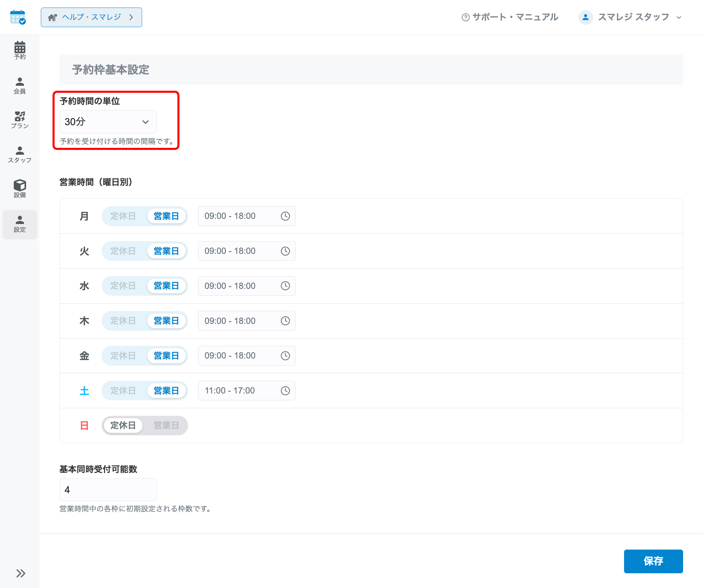The width and height of the screenshot is (703, 588).
Task: Click the help question-mark icon
Action: (465, 17)
